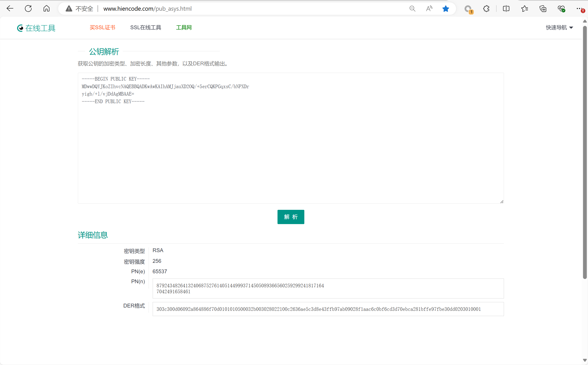Activate the read aloud icon
Screen dimensions: 588x365
429,9
